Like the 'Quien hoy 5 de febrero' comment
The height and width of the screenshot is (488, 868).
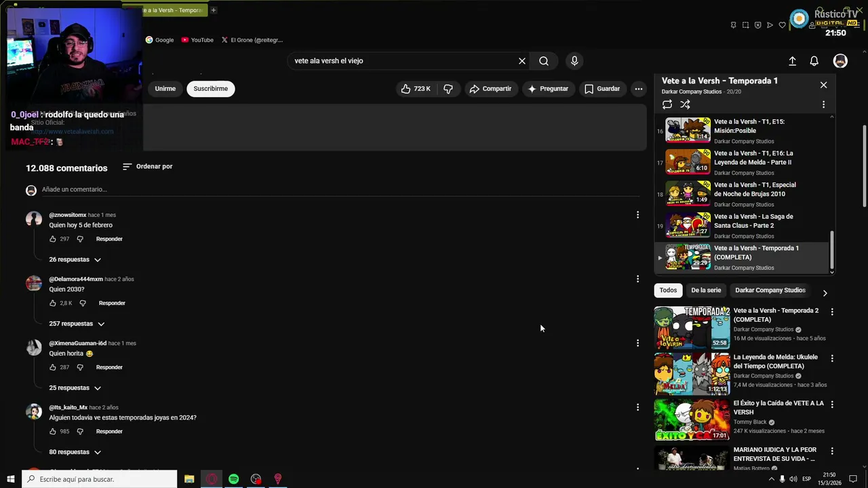tap(53, 239)
